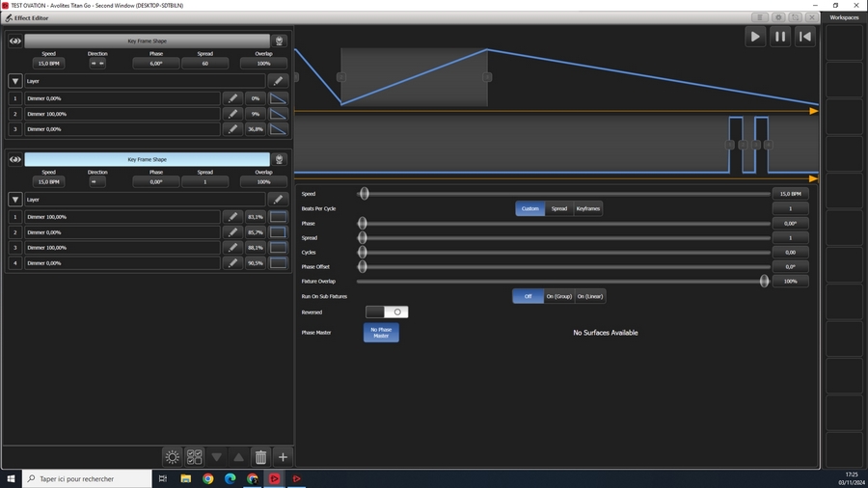Edit keyframe with 88,1% time value
The image size is (868, 488).
232,247
